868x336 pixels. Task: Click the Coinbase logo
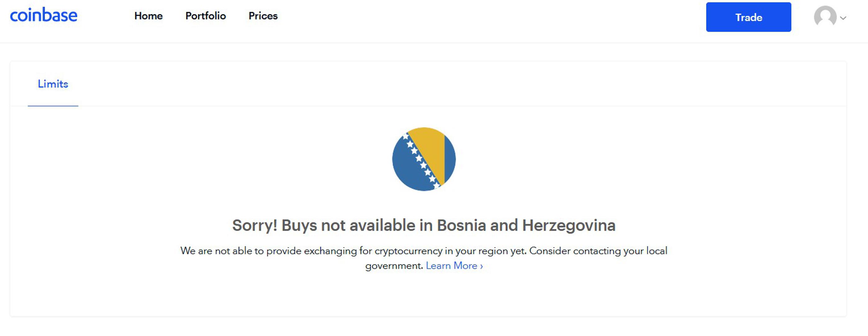point(43,16)
